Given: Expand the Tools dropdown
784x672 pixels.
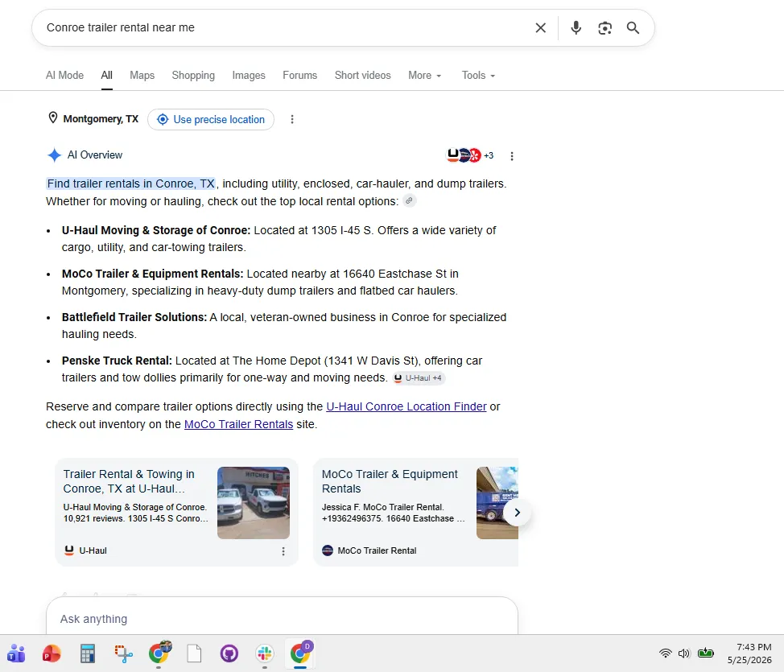Looking at the screenshot, I should coord(478,76).
